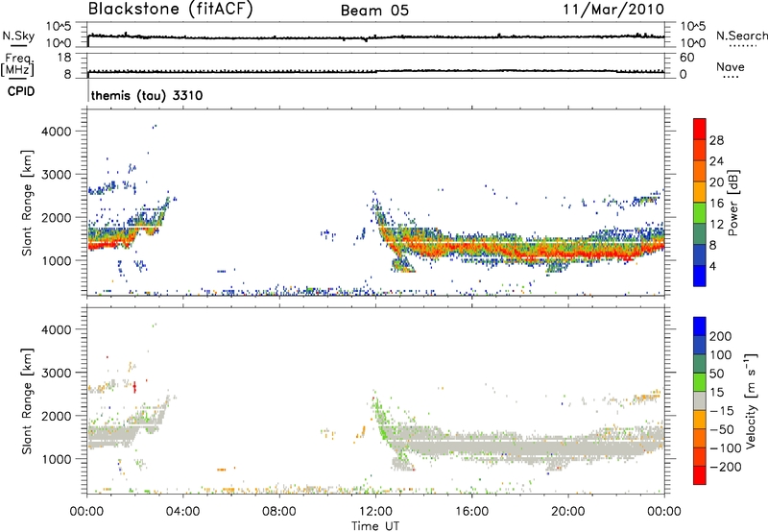Click the "4" label on power colorbar

coord(712,267)
